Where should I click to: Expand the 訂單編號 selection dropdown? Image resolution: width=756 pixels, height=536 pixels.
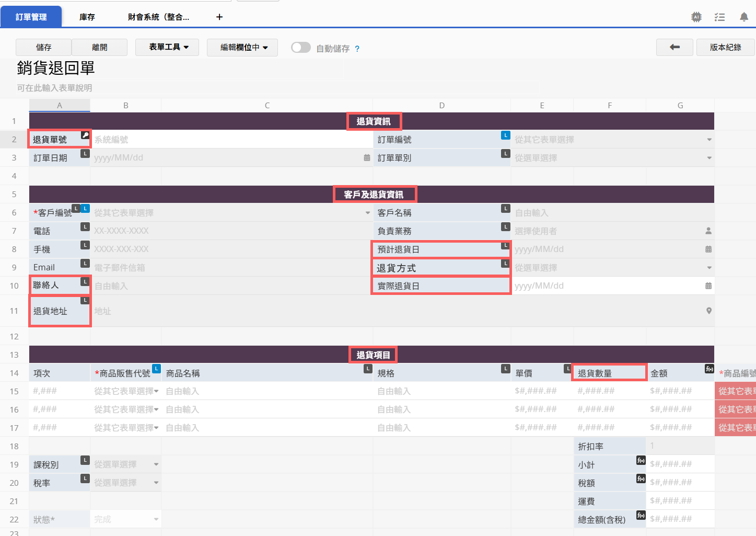point(708,140)
